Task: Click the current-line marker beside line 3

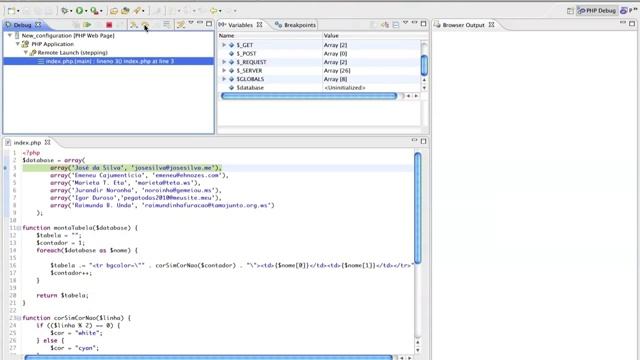Action: [x=5, y=168]
